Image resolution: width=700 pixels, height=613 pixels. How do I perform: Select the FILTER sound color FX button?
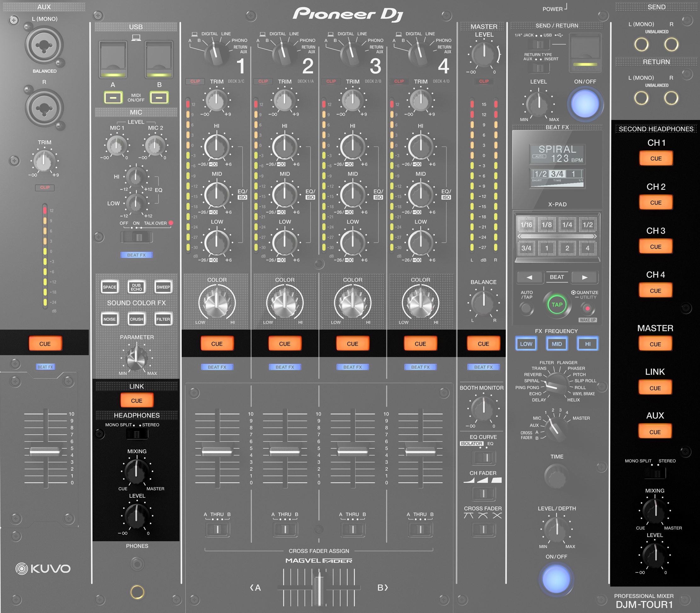pos(163,319)
